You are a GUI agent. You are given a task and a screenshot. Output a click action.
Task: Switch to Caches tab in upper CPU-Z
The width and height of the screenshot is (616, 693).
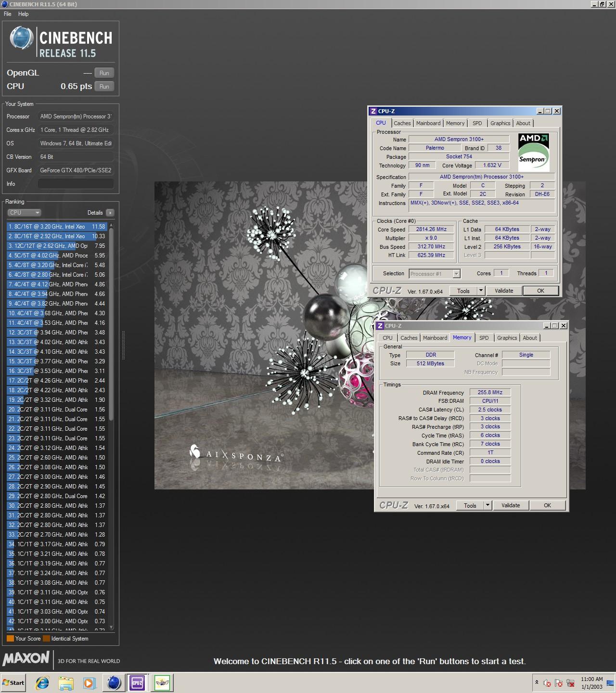click(x=402, y=123)
